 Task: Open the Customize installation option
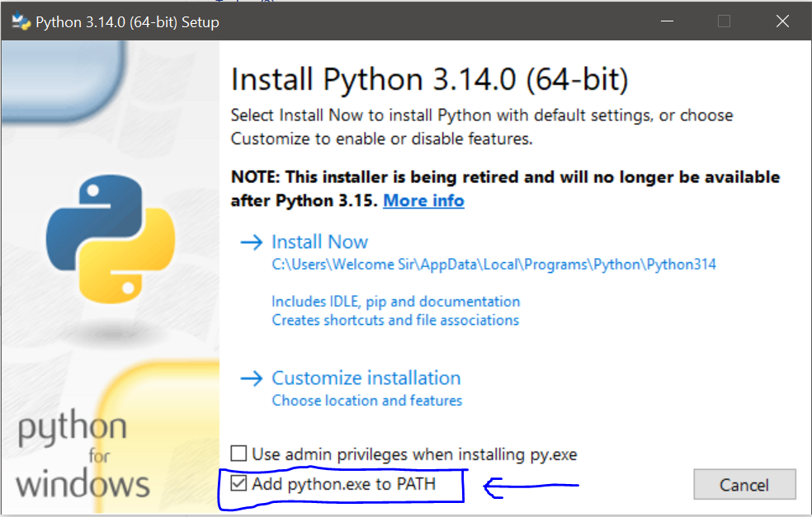point(366,378)
